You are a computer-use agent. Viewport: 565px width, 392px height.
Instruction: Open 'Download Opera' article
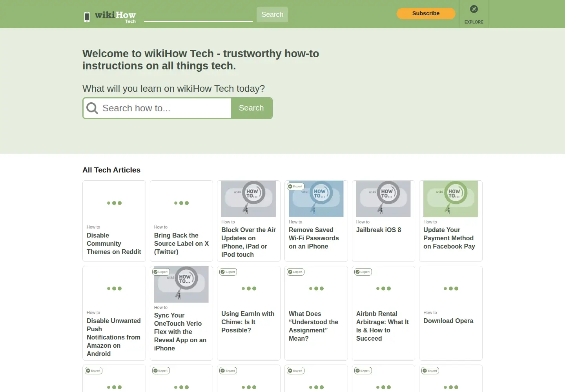pos(448,321)
